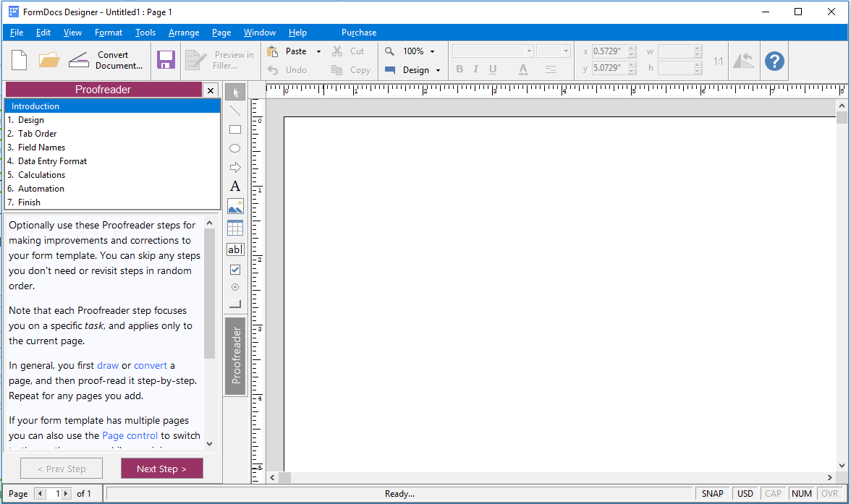Select the '3. Field Names' step
Image resolution: width=851 pixels, height=504 pixels.
click(112, 148)
